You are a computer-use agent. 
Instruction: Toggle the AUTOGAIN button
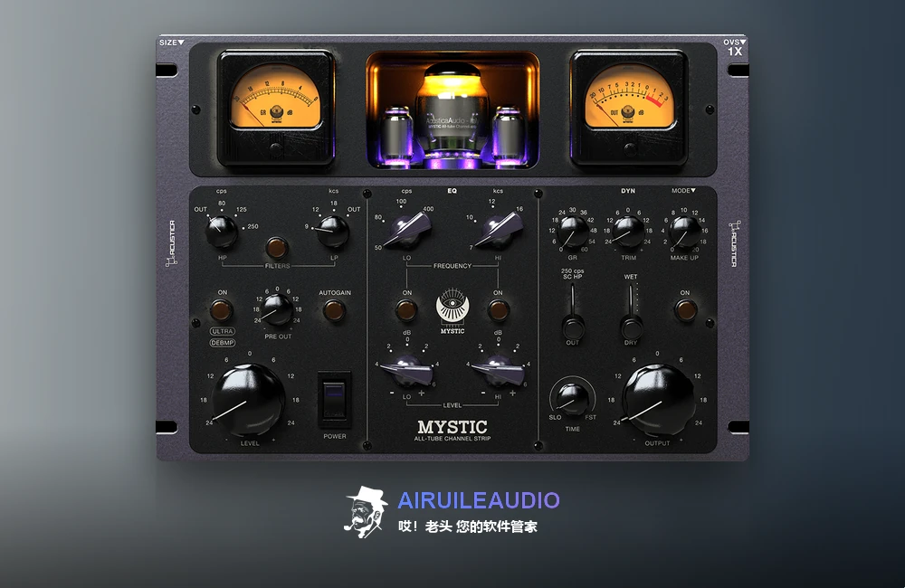[334, 310]
